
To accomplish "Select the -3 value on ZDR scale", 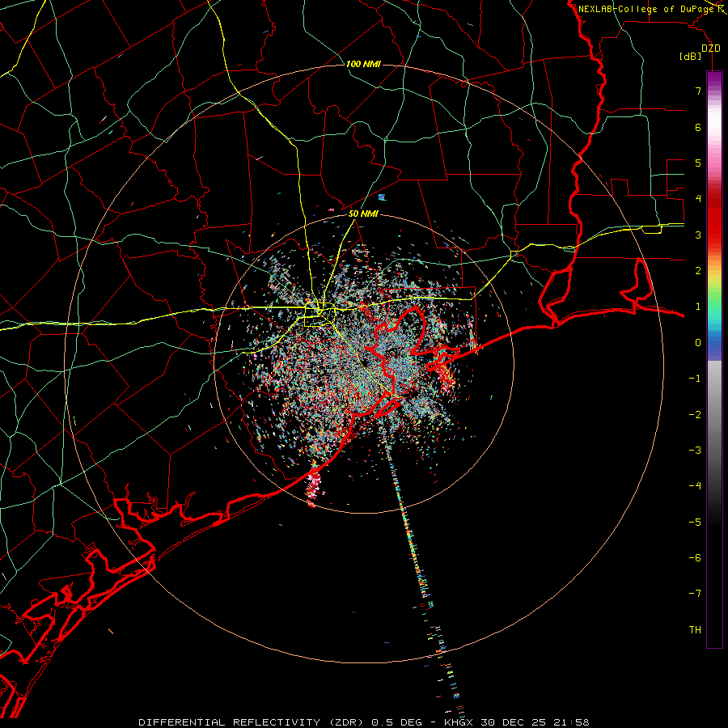I will [x=695, y=451].
